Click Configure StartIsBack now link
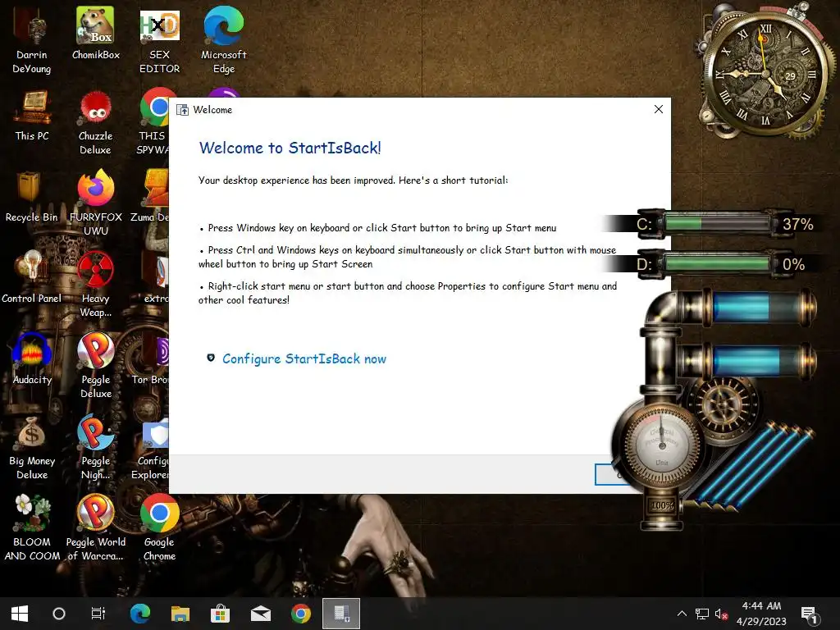This screenshot has height=630, width=840. coord(304,359)
